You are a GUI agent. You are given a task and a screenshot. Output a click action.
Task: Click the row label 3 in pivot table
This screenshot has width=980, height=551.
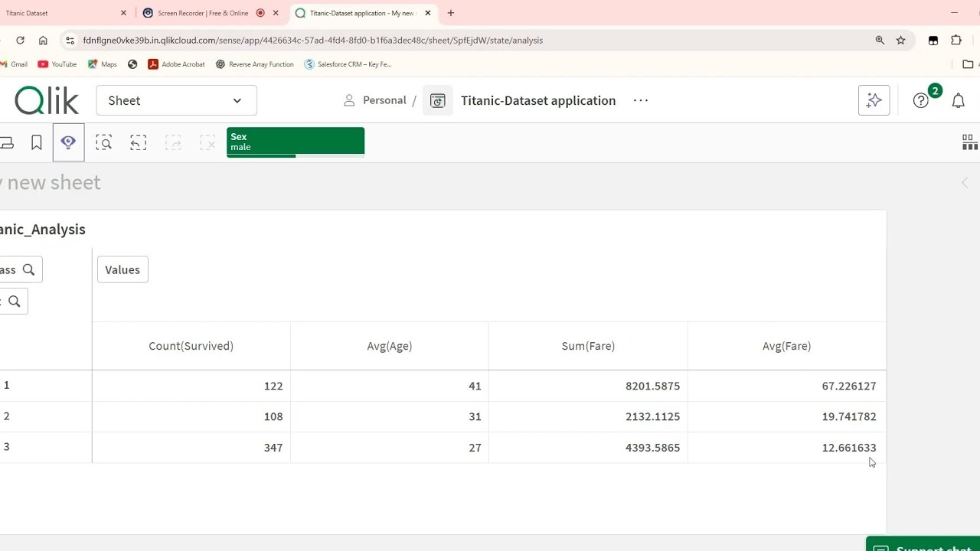pos(6,446)
